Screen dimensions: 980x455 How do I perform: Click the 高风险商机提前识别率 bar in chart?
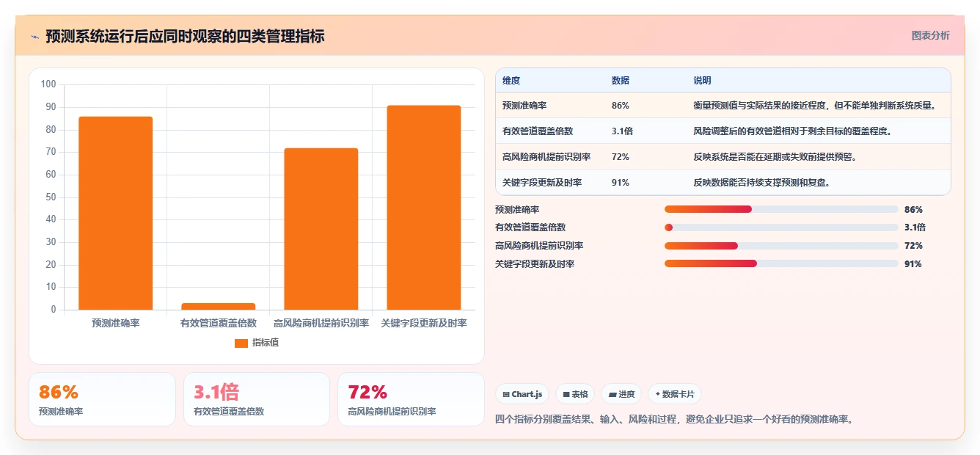click(321, 229)
